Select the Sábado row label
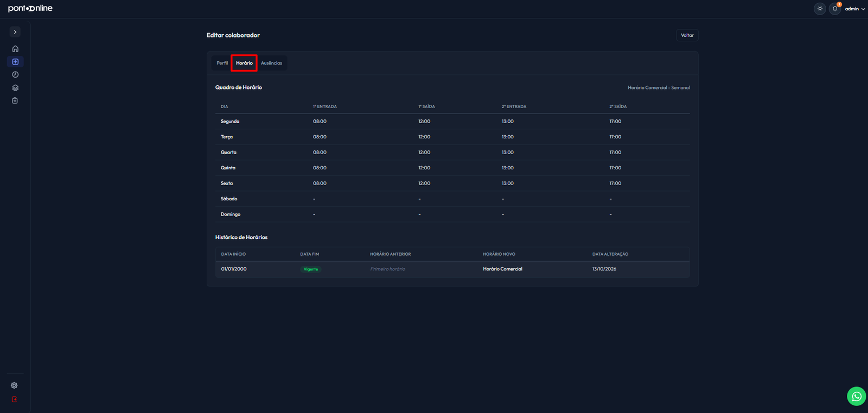868x413 pixels. (229, 199)
